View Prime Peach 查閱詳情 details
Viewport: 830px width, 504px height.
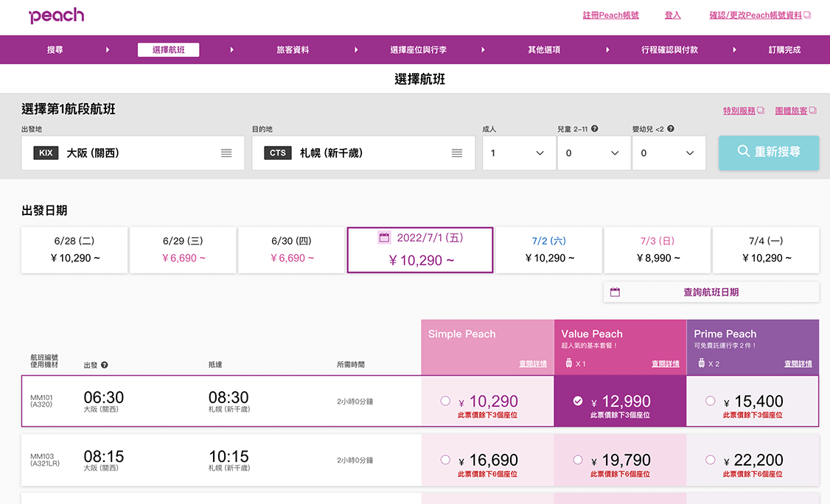[x=798, y=364]
